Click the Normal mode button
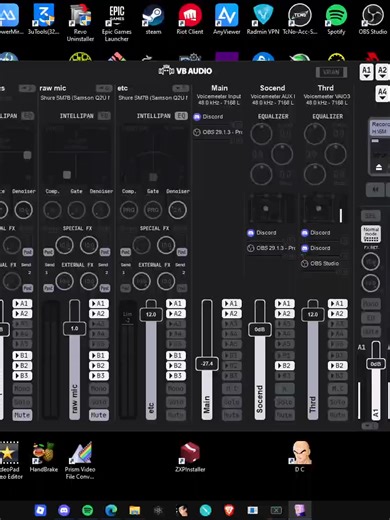 (371, 234)
